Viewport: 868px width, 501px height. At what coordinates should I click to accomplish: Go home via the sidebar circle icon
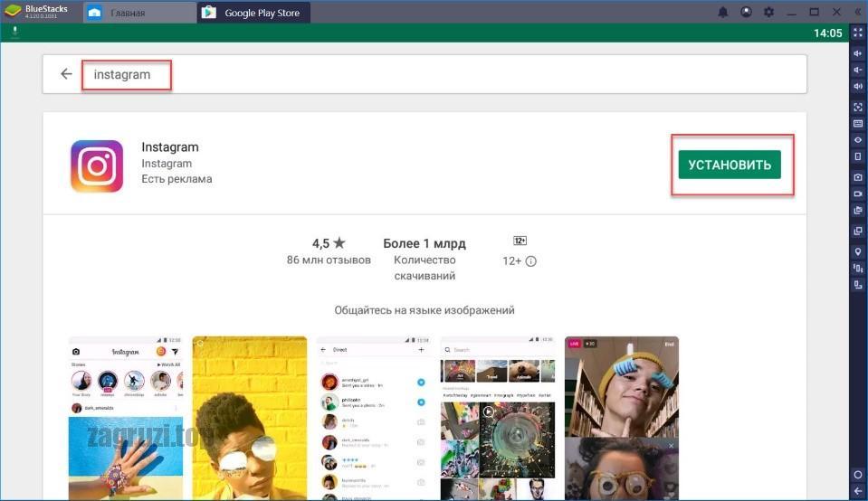pos(857,475)
